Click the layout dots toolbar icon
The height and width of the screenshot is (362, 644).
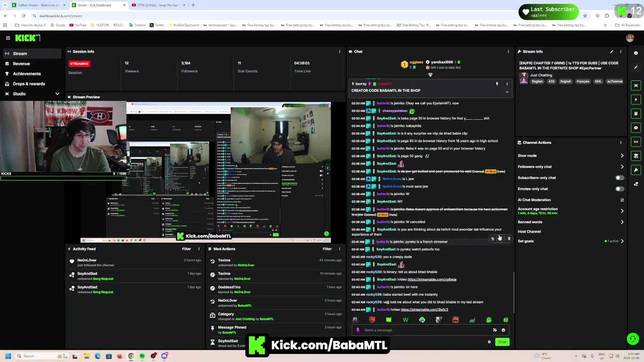(636, 184)
